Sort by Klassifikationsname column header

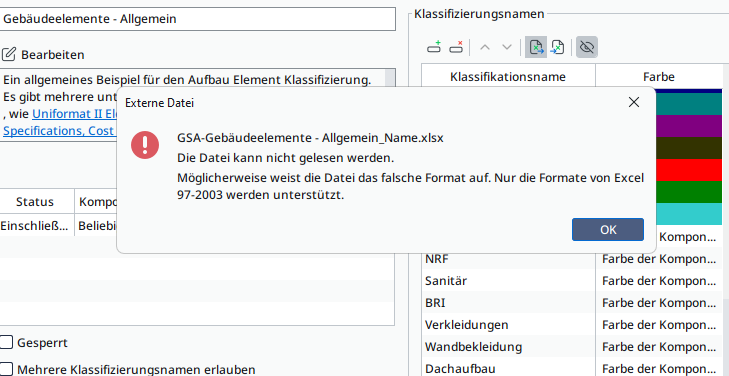tap(508, 77)
